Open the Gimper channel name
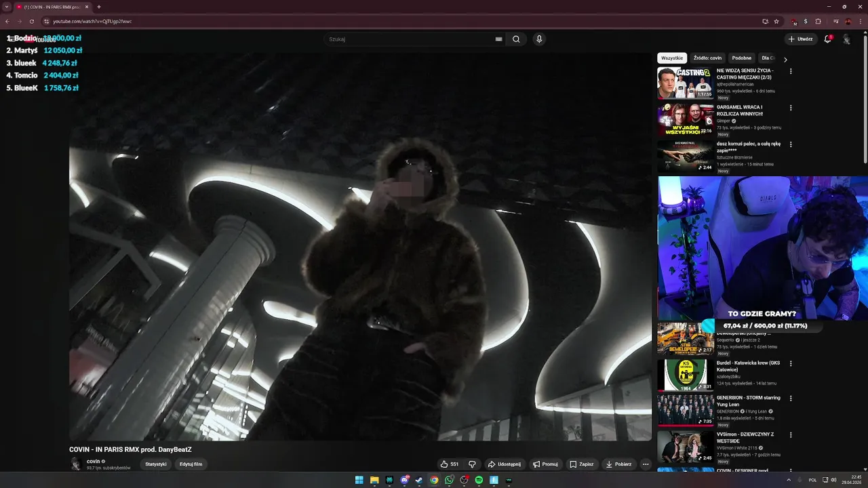868x488 pixels. tap(724, 121)
